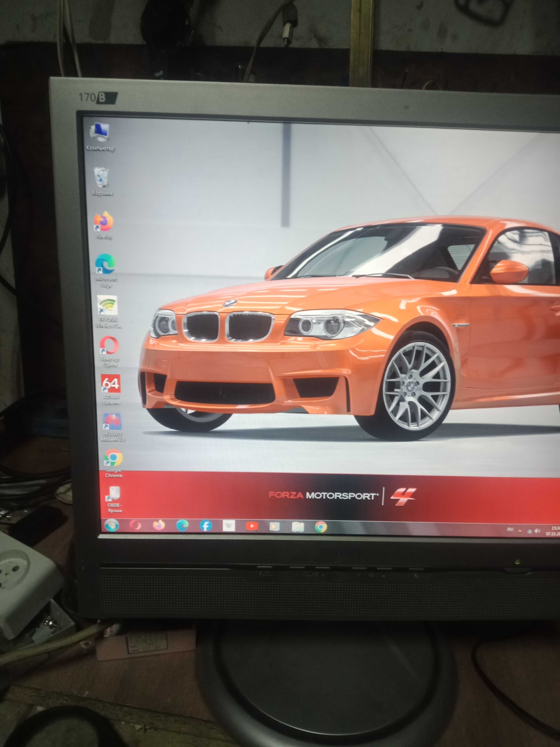The height and width of the screenshot is (747, 560).
Task: Click the Chrome icon in the taskbar
Action: pos(321,527)
